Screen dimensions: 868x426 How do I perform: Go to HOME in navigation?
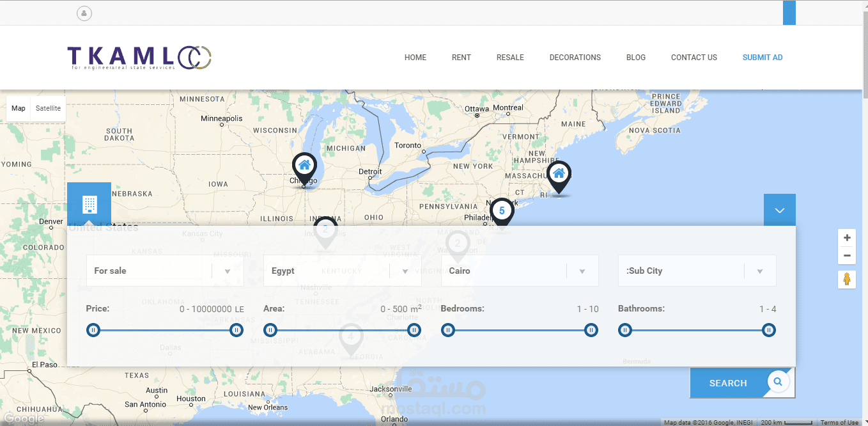click(415, 58)
